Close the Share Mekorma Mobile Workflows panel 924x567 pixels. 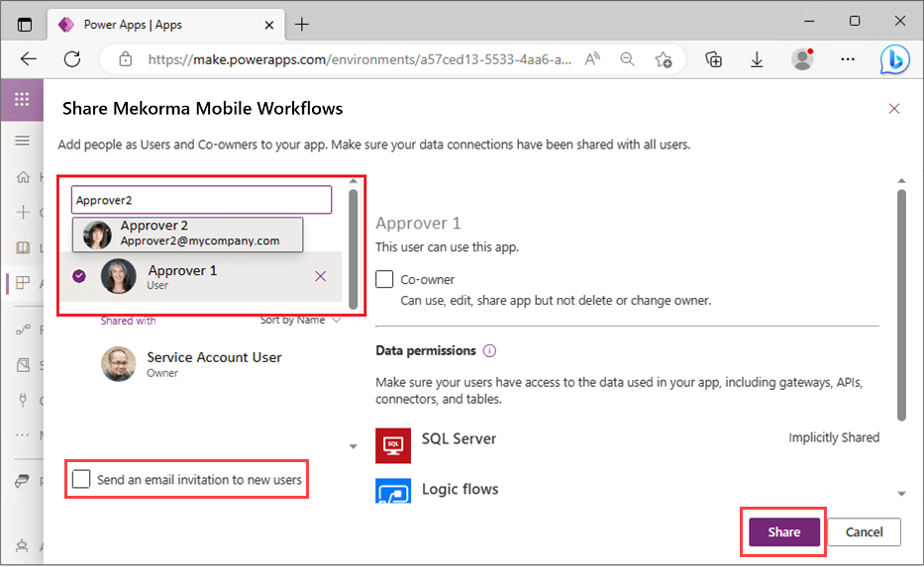[894, 108]
